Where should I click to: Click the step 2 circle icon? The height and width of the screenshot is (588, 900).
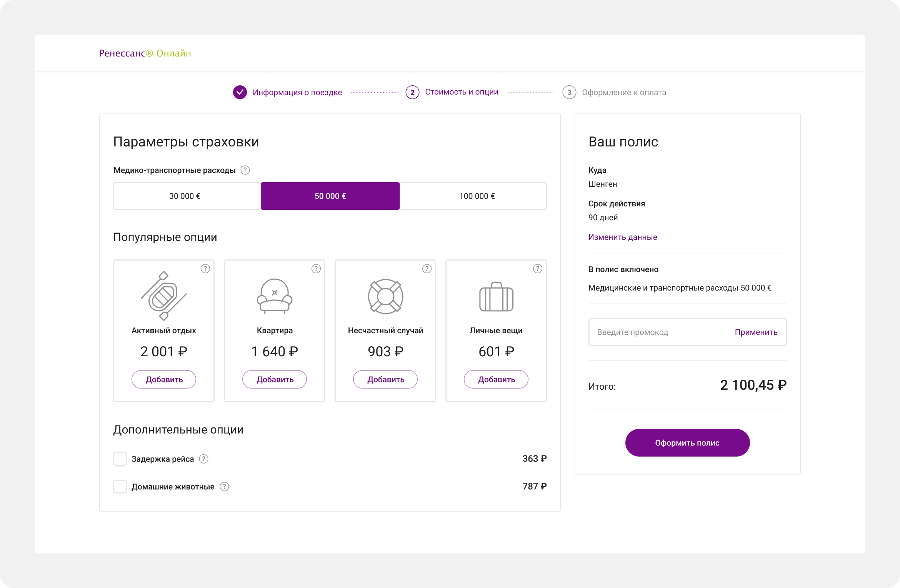tap(412, 92)
